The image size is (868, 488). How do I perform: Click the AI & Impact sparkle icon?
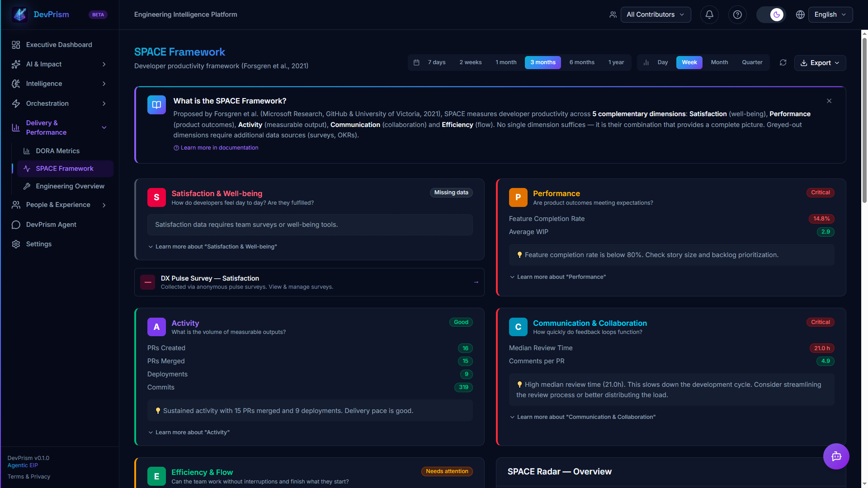[16, 64]
